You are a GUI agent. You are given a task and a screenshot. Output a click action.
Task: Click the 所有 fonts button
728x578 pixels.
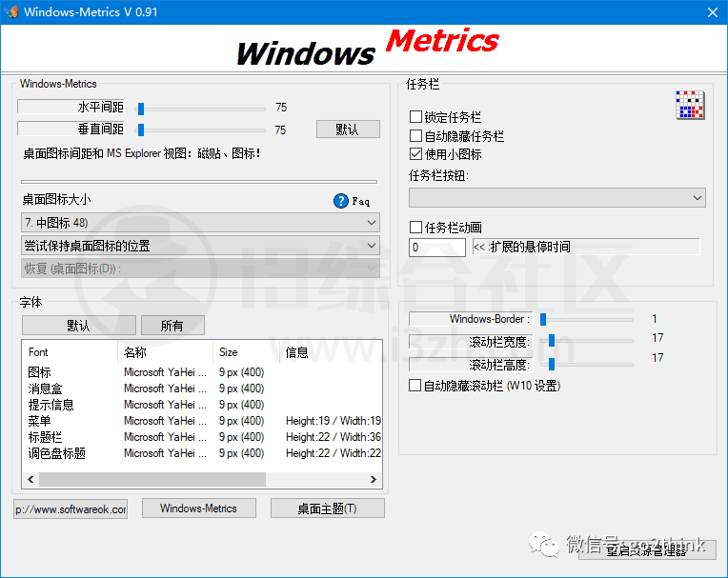[172, 325]
